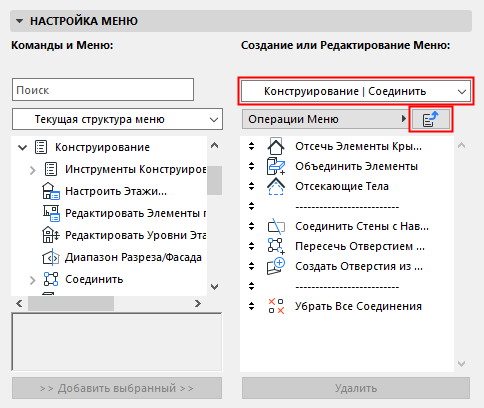Select Редактировать Уровни Этажей item

point(135,235)
